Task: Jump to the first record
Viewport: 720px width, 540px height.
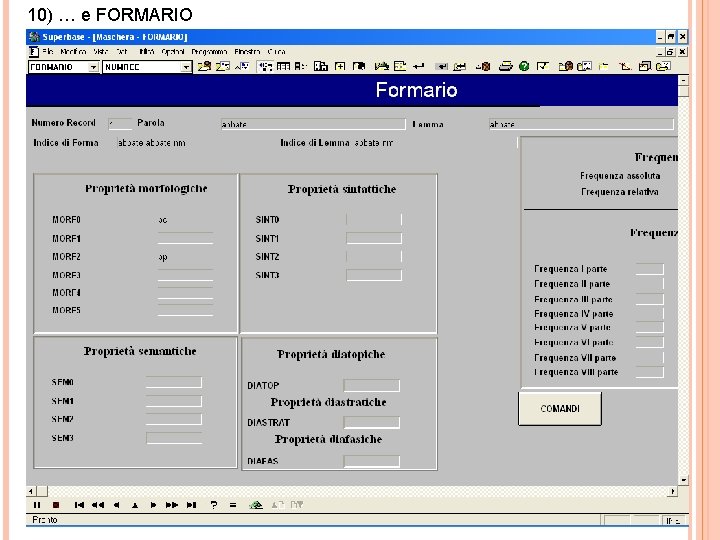Action: [x=79, y=505]
